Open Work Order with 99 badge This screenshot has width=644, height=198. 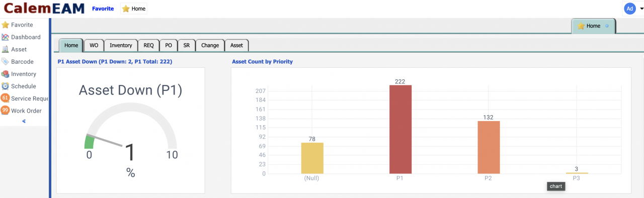[x=6, y=111]
